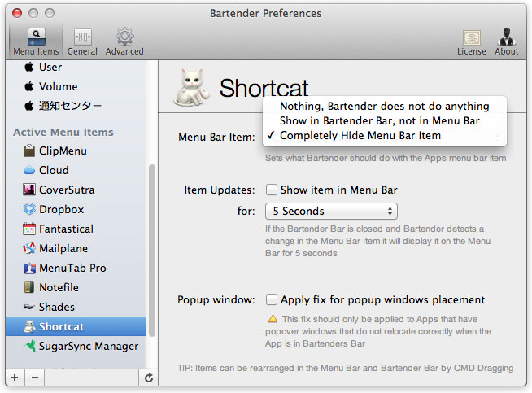Click the Fantastical calendar icon
Screen dimensions: 532x393
point(29,229)
